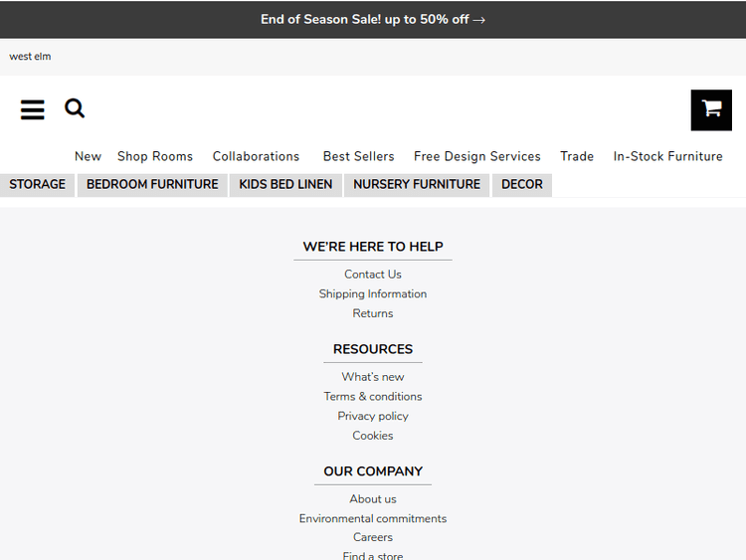Viewport: 746px width, 560px height.
Task: View the Privacy policy link
Action: [x=373, y=416]
